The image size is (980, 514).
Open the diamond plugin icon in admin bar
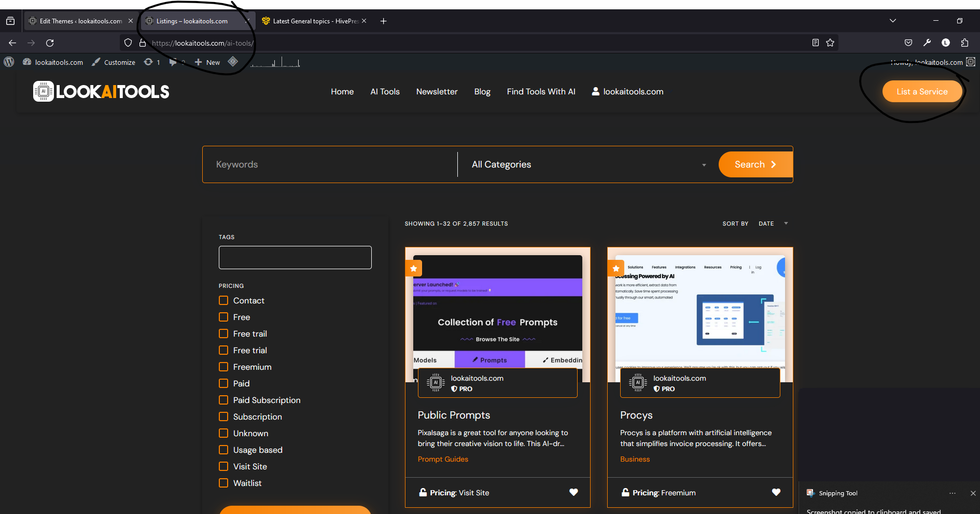point(233,62)
